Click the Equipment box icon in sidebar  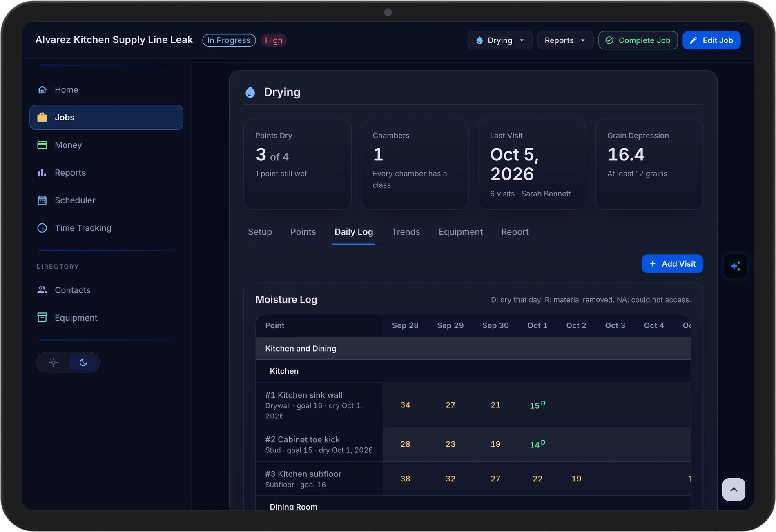(42, 318)
